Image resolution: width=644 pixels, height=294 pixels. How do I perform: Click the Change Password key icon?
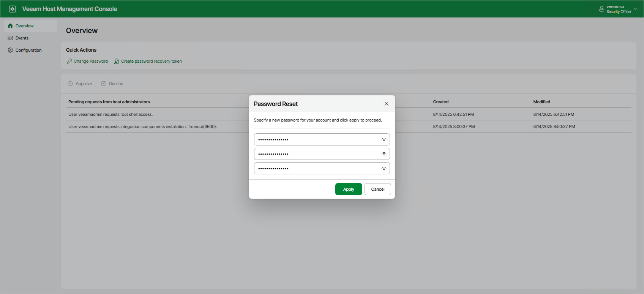pos(69,61)
